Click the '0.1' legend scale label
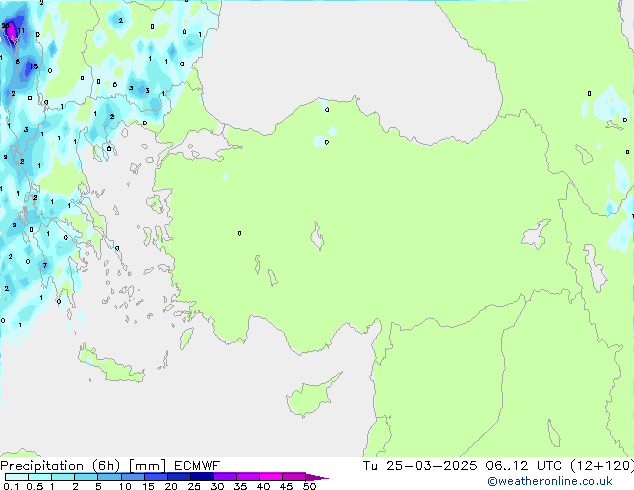 coord(11,486)
